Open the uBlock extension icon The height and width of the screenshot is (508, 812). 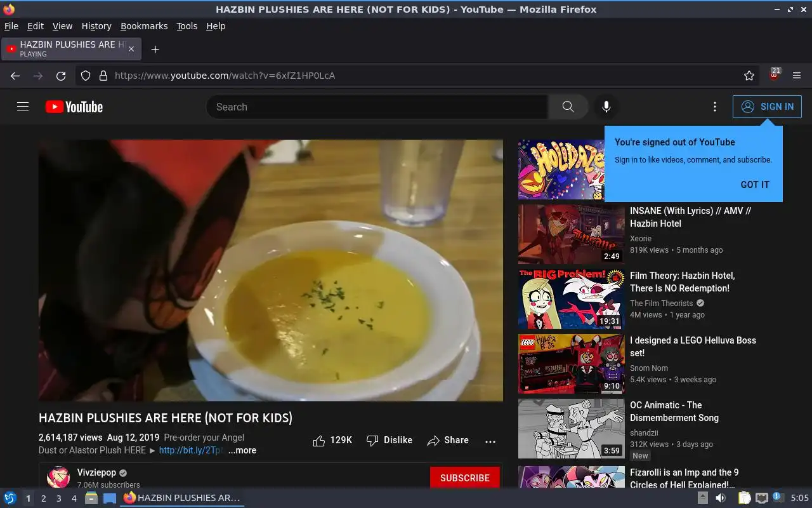pyautogui.click(x=775, y=74)
